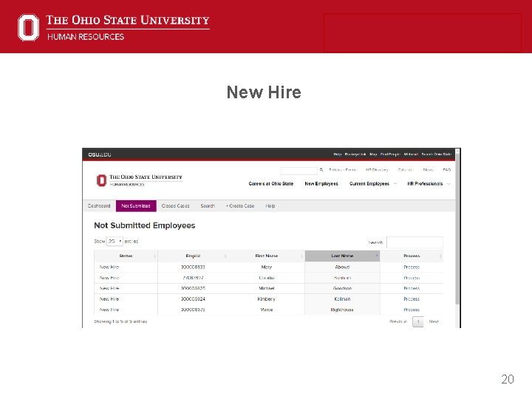Click the New Hire slide title
The image size is (532, 399).
pos(264,92)
